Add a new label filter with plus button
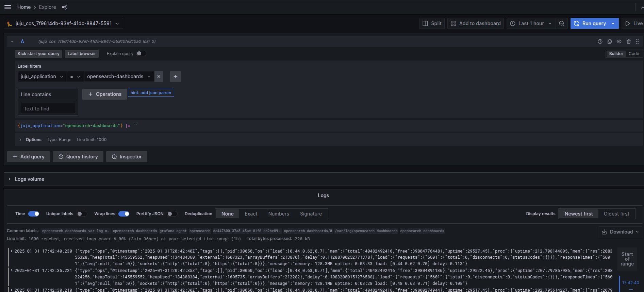 pyautogui.click(x=176, y=76)
